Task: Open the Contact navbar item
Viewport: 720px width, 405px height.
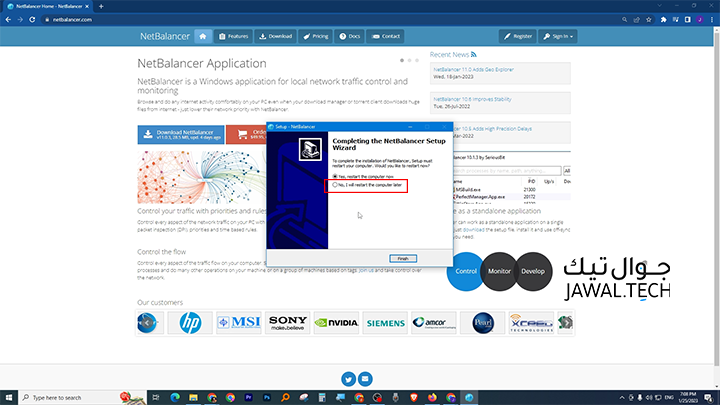Action: [x=385, y=36]
